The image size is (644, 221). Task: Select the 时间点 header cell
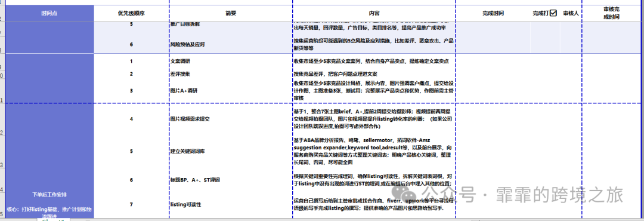[x=49, y=14]
